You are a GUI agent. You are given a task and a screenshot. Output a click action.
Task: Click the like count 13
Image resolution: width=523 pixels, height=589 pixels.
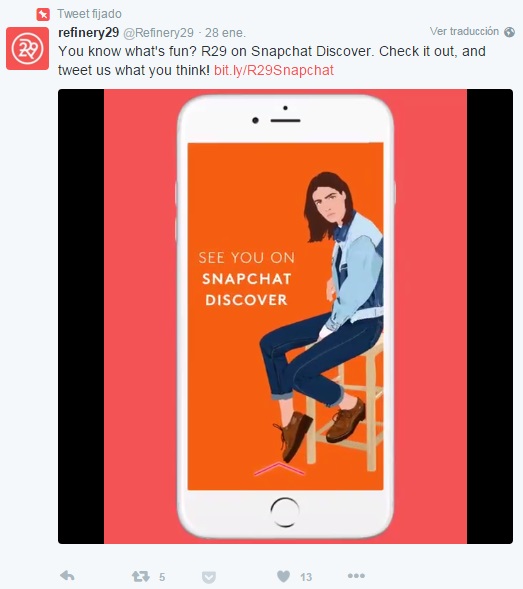306,577
